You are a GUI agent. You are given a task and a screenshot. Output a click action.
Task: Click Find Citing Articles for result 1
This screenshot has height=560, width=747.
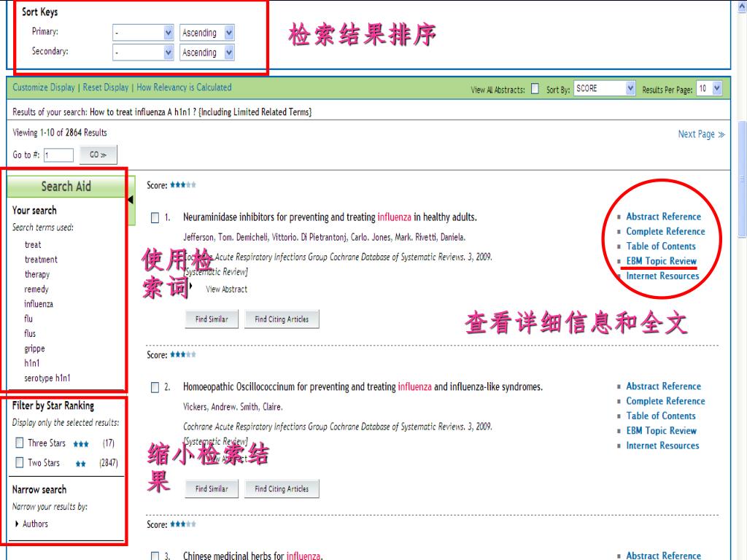[x=282, y=319]
